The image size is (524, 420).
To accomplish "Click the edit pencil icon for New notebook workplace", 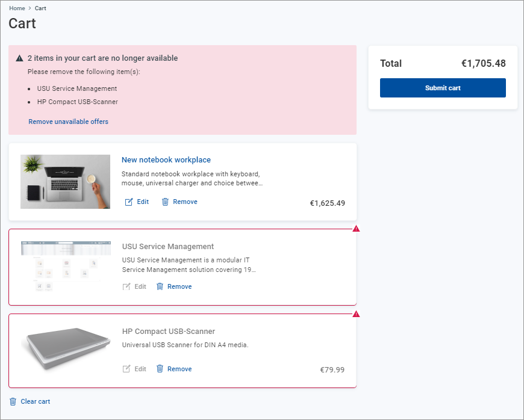I will tap(129, 202).
